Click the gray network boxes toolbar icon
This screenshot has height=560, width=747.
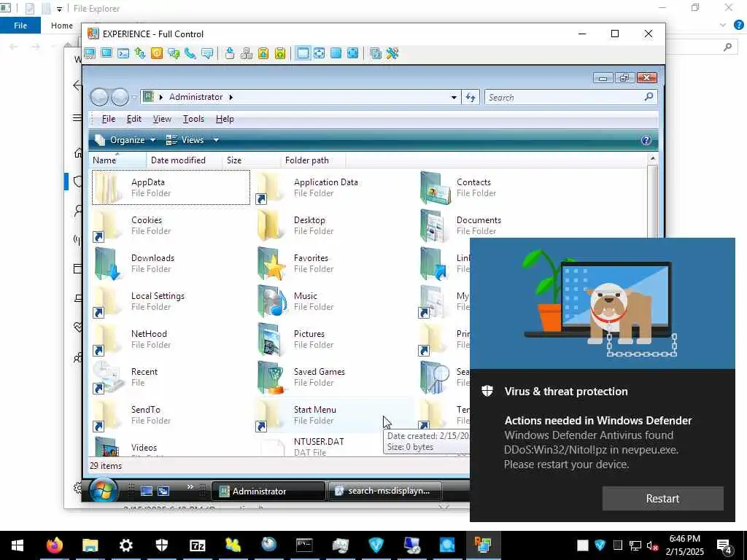click(247, 53)
